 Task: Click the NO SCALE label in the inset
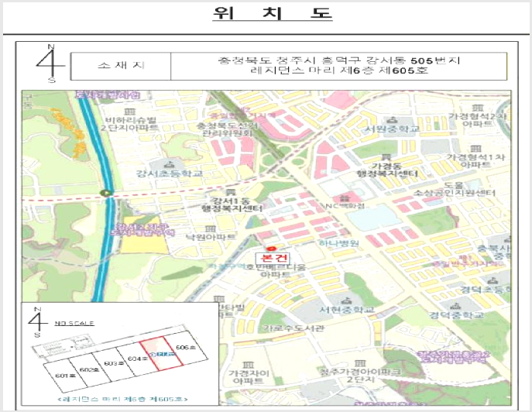(74, 324)
